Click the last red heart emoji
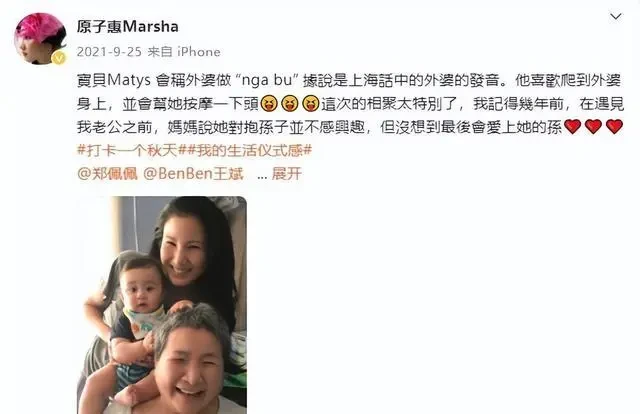640x414 pixels. click(x=614, y=127)
